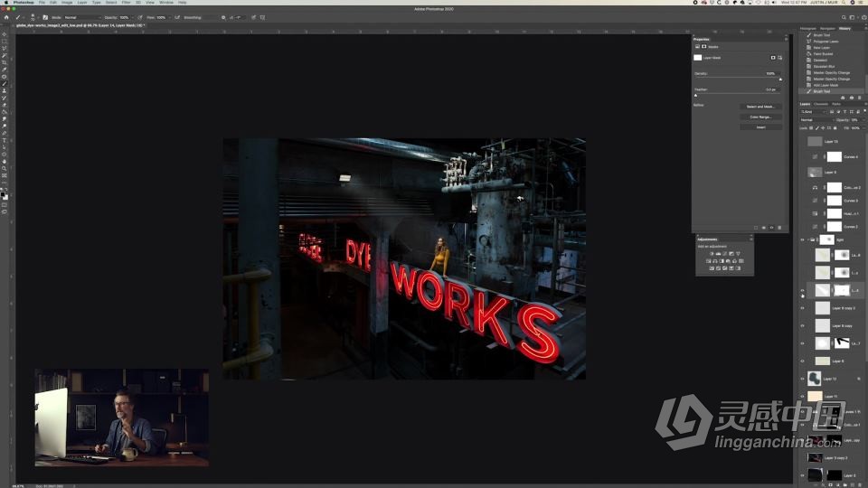This screenshot has height=488, width=868.
Task: Select the Curves 4 mask thumbnail
Action: (835, 156)
